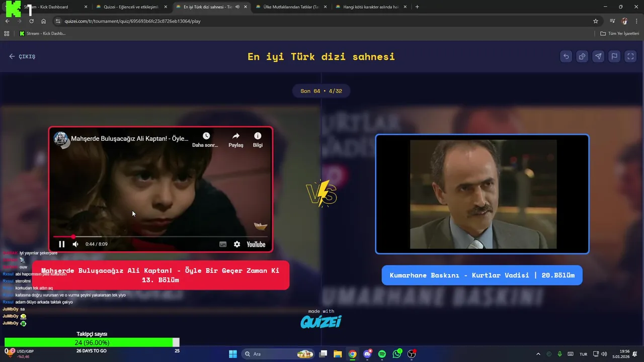This screenshot has height=362, width=644.
Task: Vote for Kumarhane Baskını Kurtlar Vadisi blue button
Action: click(482, 276)
